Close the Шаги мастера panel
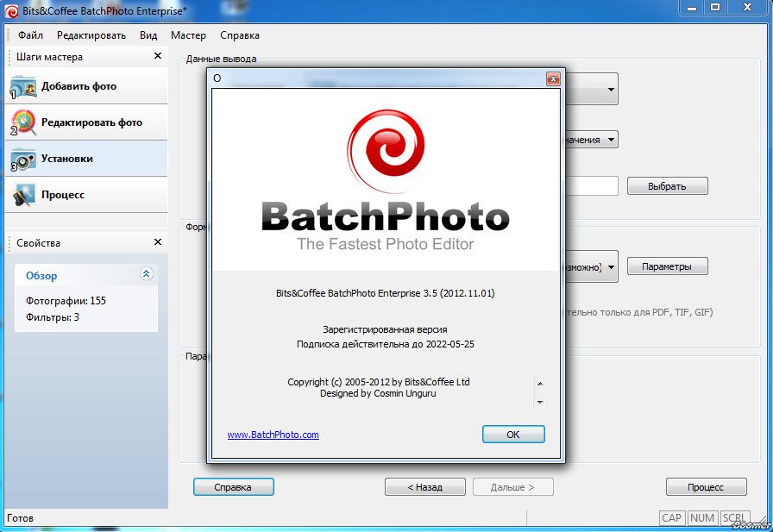Image resolution: width=773 pixels, height=532 pixels. [158, 56]
